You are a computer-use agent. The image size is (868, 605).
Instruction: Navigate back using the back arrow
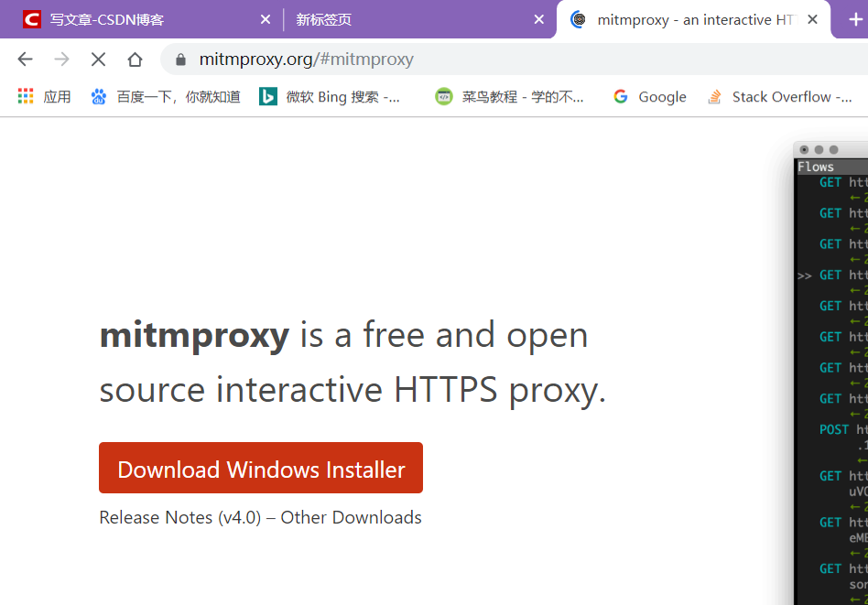[25, 59]
